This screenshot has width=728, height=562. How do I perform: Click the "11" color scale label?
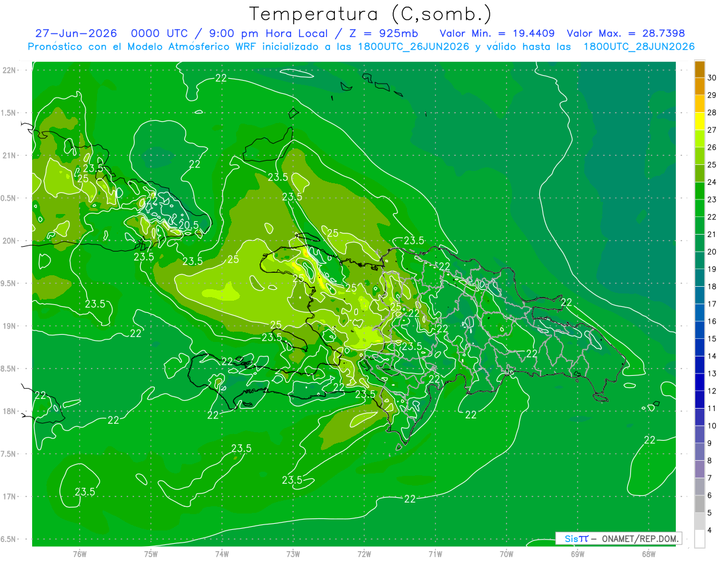[x=712, y=408]
